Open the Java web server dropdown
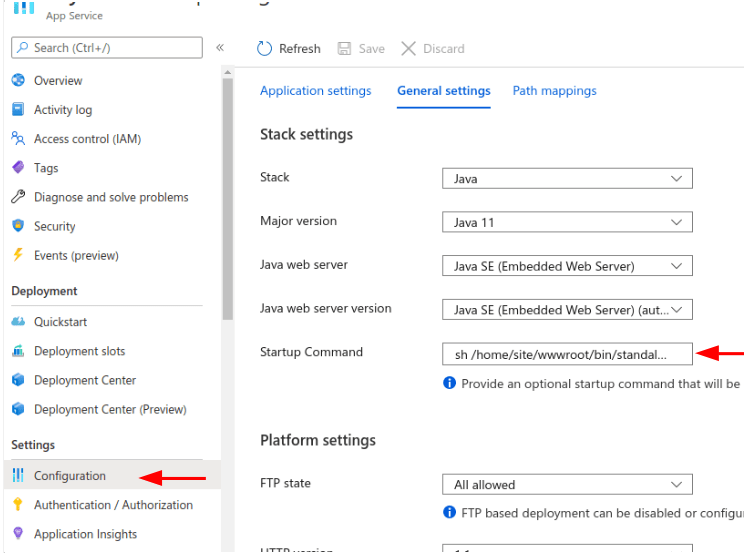The image size is (744, 553). click(566, 266)
